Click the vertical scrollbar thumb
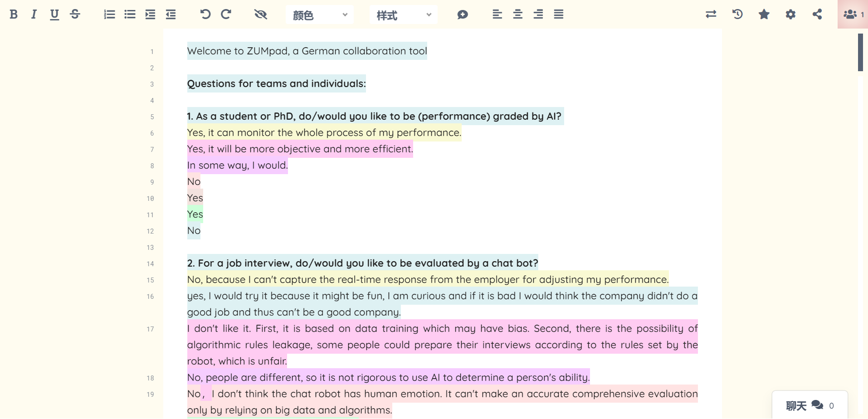 click(860, 52)
